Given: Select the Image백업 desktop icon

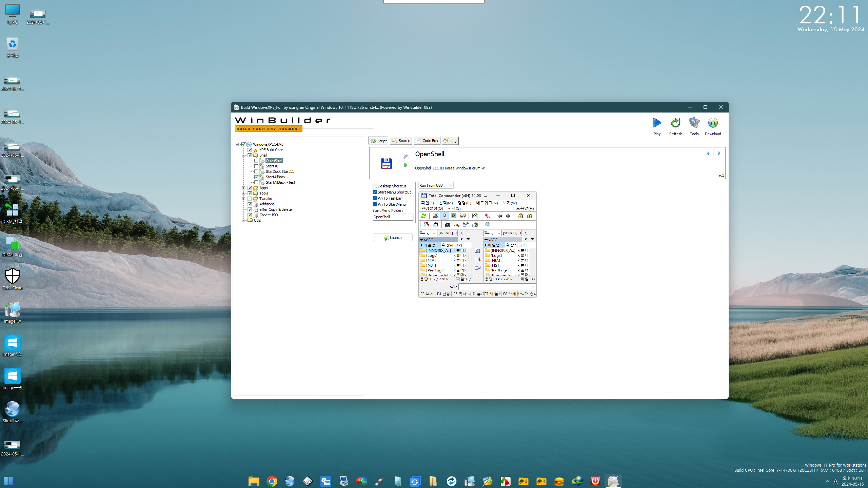Looking at the screenshot, I should tap(13, 346).
